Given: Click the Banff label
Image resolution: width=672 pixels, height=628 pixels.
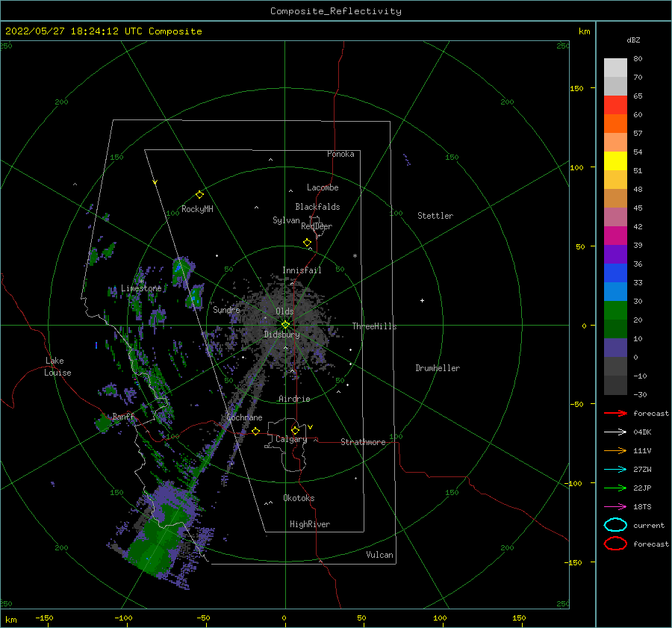Looking at the screenshot, I should (x=123, y=417).
